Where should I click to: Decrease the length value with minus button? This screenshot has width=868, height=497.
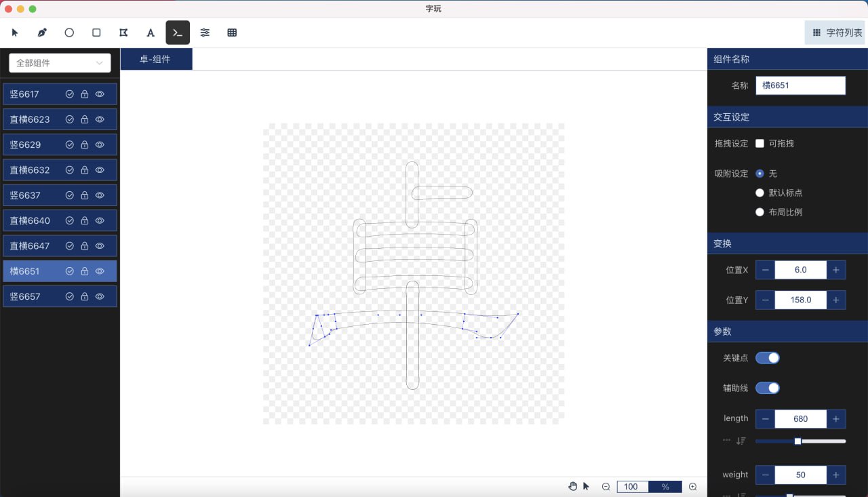[765, 419]
